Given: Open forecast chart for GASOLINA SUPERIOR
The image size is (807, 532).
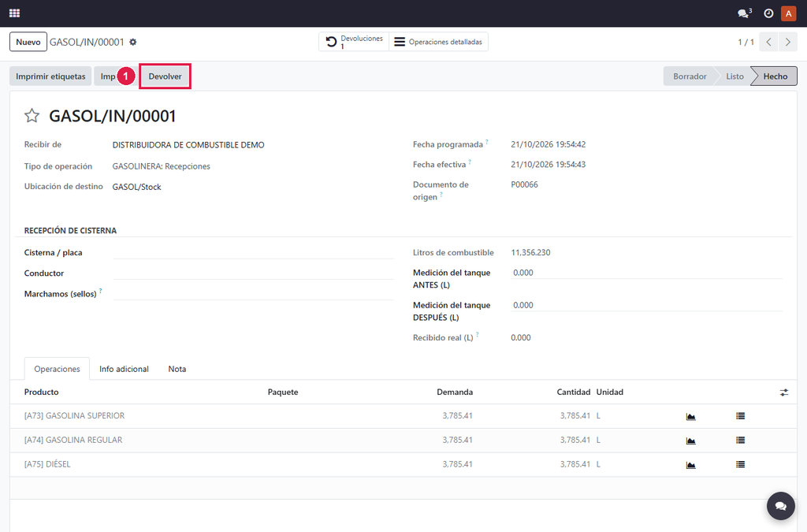Looking at the screenshot, I should click(x=690, y=416).
